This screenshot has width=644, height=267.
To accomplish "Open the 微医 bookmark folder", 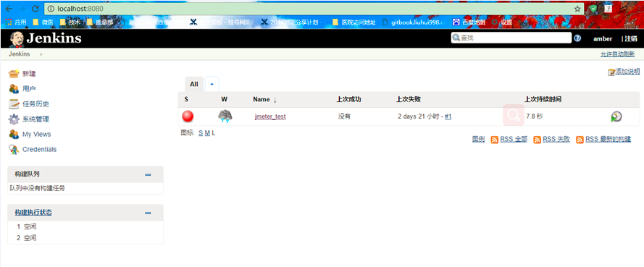I will [x=43, y=22].
